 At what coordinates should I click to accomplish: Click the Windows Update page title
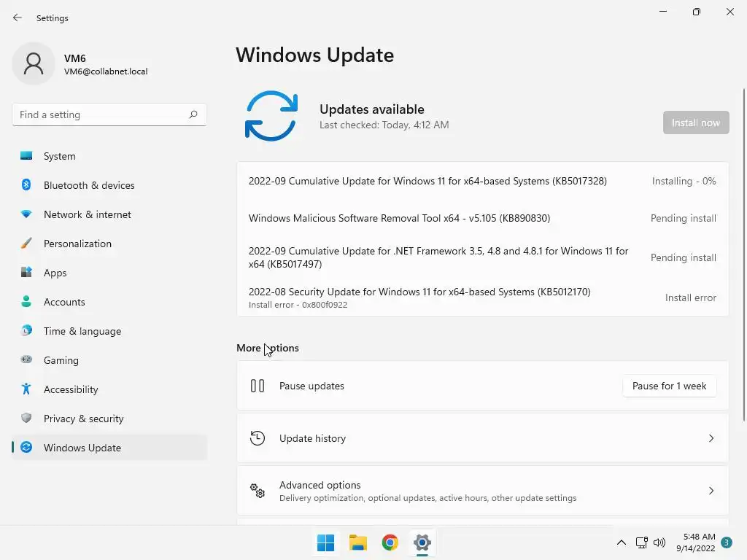(315, 55)
